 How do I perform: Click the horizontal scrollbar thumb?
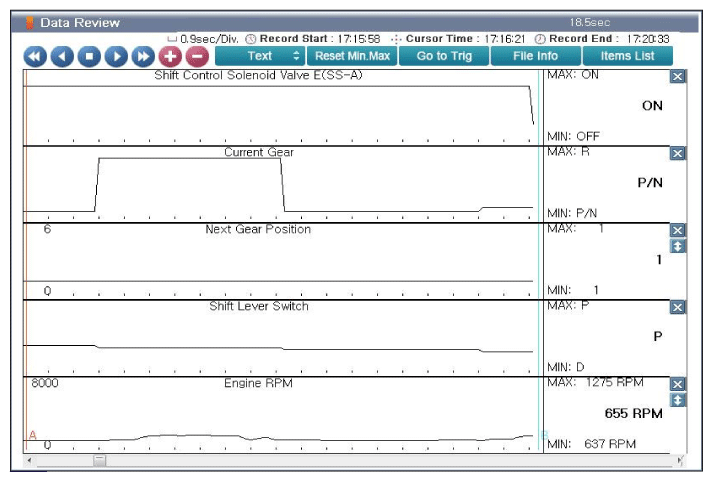pyautogui.click(x=100, y=461)
